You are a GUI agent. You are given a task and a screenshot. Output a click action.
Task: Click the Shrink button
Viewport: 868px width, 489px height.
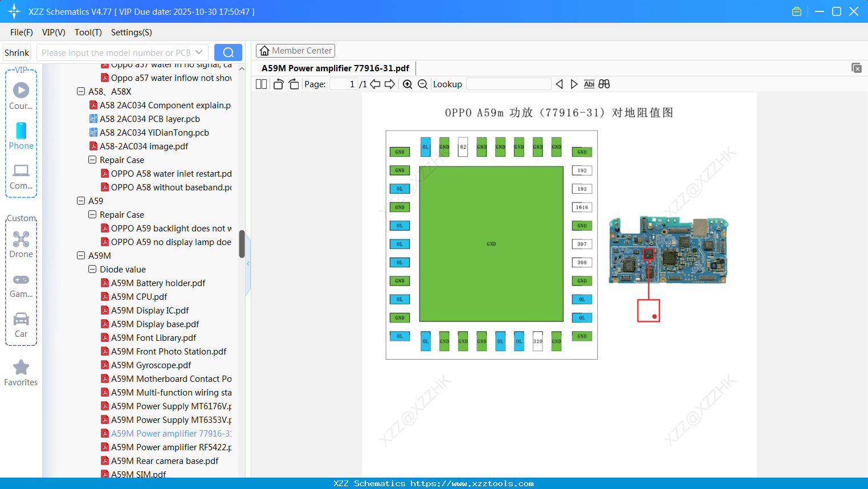[x=17, y=53]
